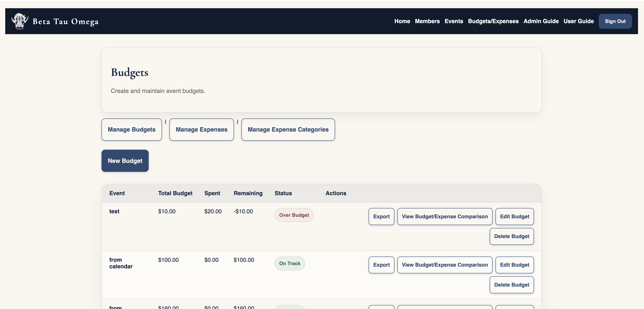
Task: Export the test budget
Action: point(381,216)
